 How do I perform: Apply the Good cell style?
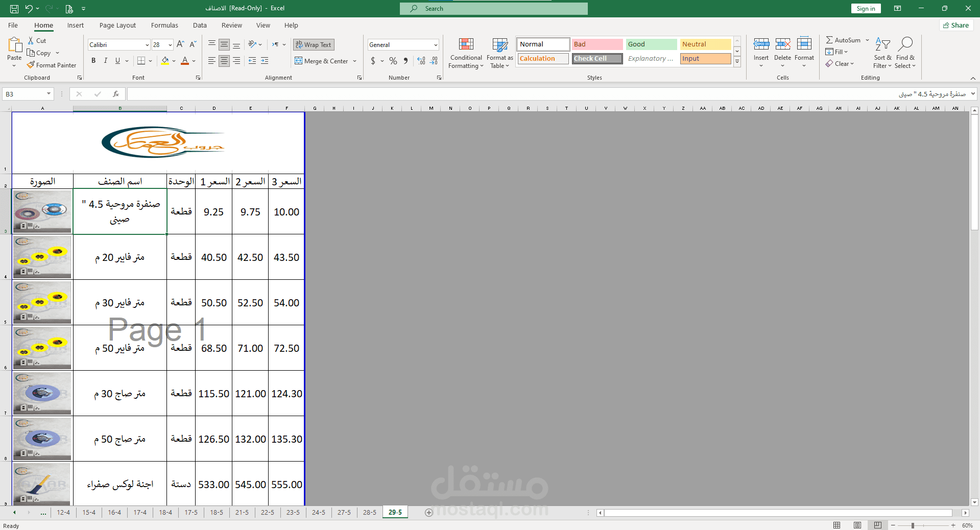click(651, 44)
